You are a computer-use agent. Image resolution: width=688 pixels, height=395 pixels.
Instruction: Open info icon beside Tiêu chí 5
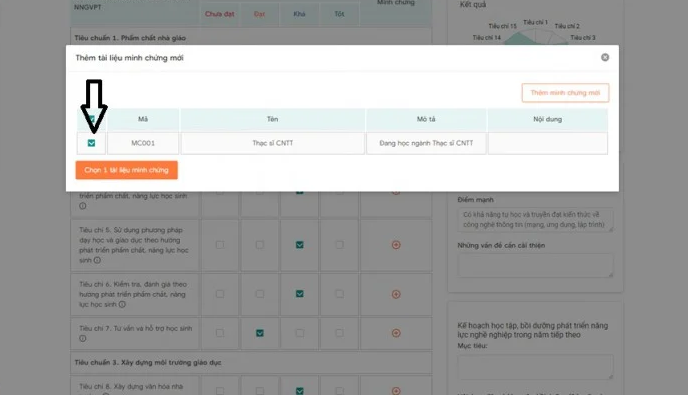[x=97, y=260]
